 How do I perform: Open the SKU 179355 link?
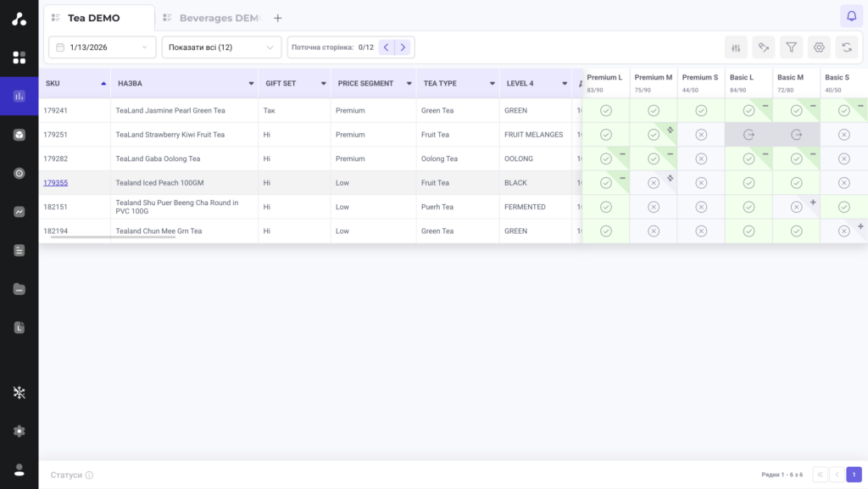pyautogui.click(x=55, y=182)
